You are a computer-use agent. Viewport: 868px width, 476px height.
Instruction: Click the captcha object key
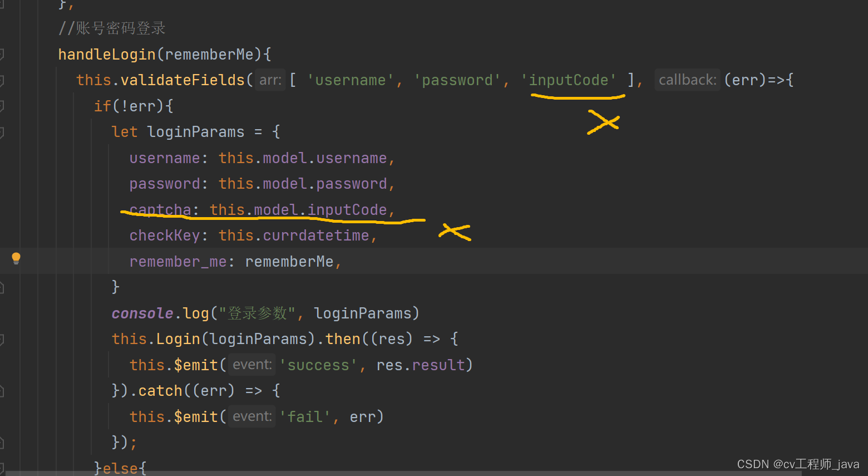pyautogui.click(x=160, y=210)
